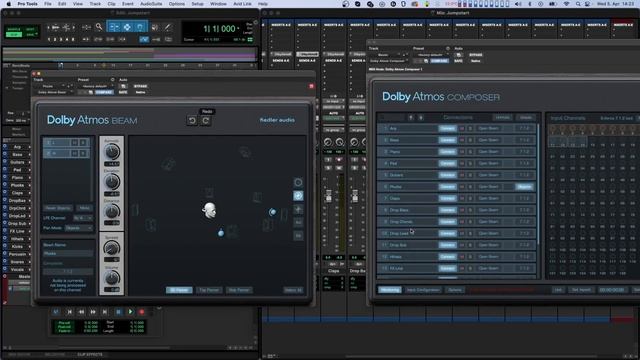This screenshot has width=640, height=360.
Task: Open the LFE Channel dropdown in Beam
Action: pos(83,218)
